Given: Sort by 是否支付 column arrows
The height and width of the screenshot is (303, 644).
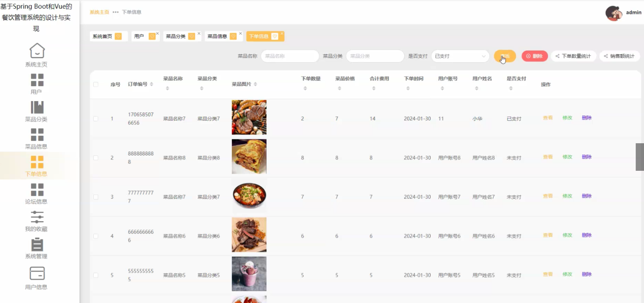Looking at the screenshot, I should tap(511, 88).
